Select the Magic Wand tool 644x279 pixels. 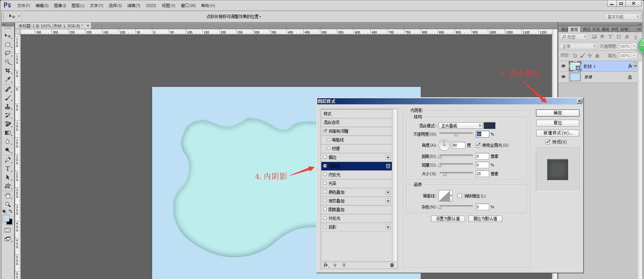pos(8,62)
